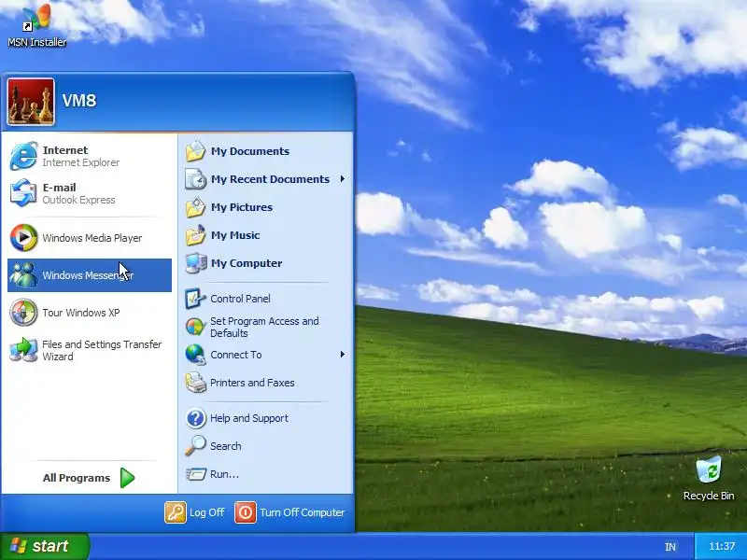
Task: Select the Internet menu entry text
Action: [65, 150]
